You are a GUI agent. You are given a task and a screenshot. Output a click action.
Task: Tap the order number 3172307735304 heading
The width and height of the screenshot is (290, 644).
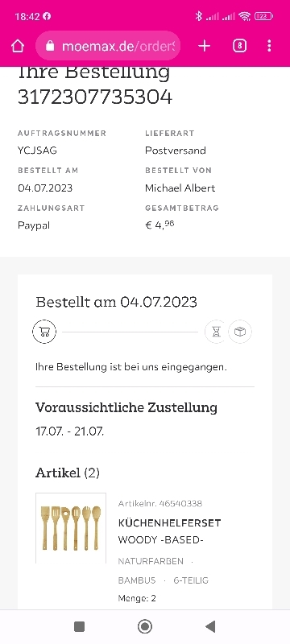click(95, 97)
